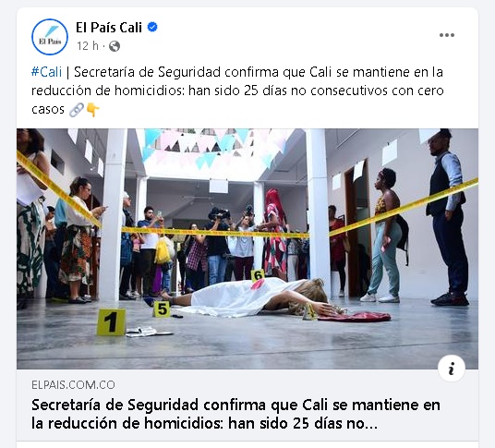Click the pointing-down hand emoji
This screenshot has width=495, height=448.
click(92, 110)
